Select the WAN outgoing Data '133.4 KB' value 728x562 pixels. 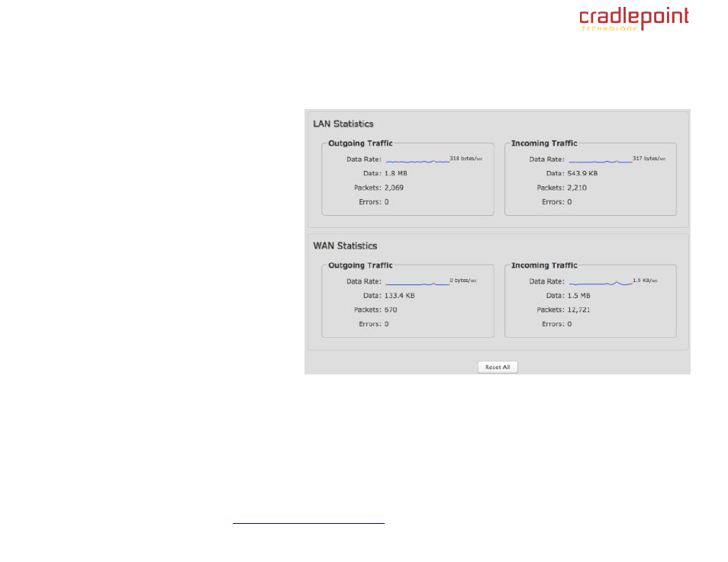pos(399,295)
